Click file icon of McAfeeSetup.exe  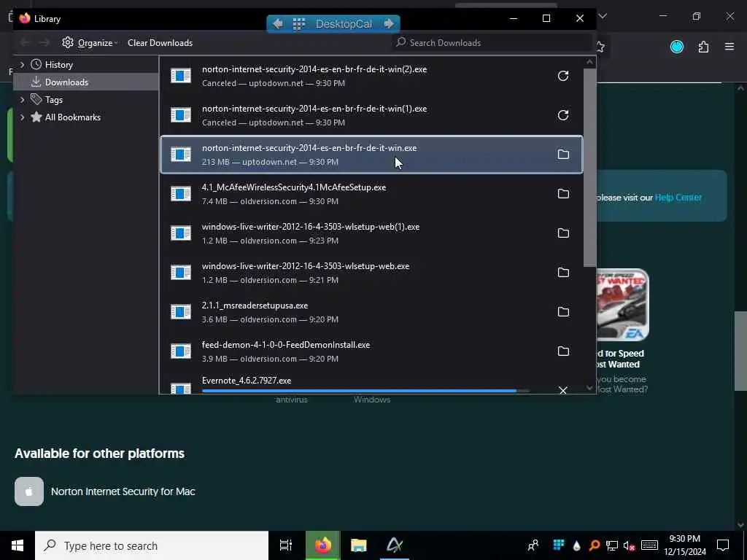[181, 194]
